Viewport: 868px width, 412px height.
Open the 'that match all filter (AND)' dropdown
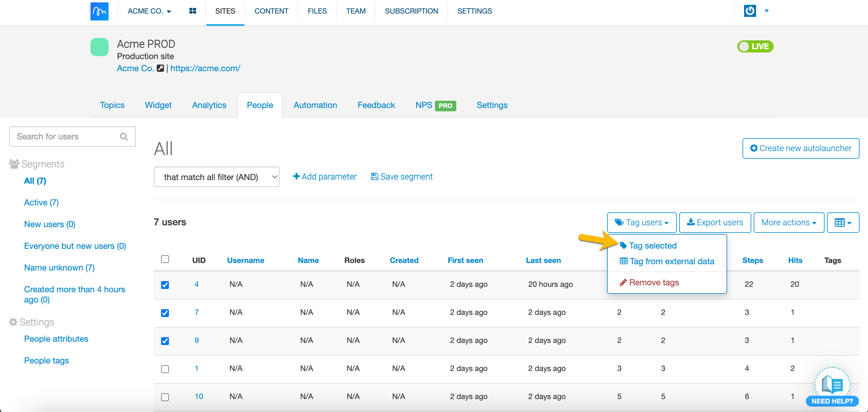coord(217,177)
